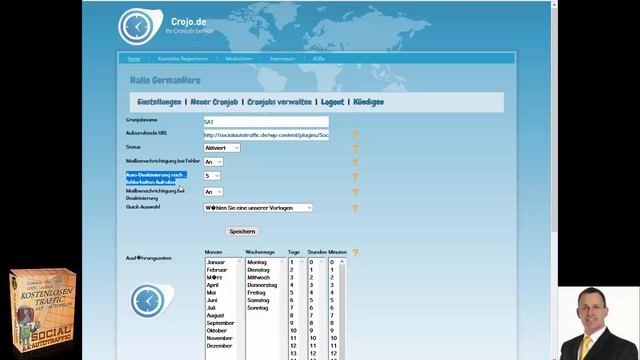Select Dienstag in Wochentage list
Image resolution: width=640 pixels, height=360 pixels.
coord(258,270)
